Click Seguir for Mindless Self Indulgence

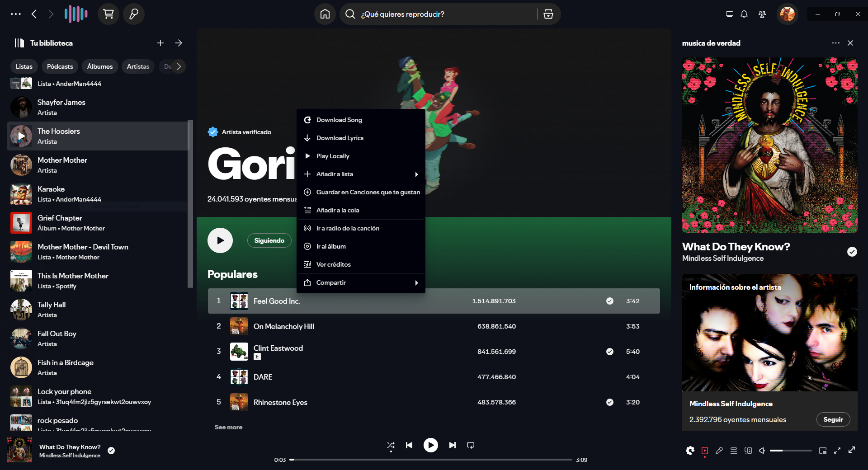click(x=833, y=419)
